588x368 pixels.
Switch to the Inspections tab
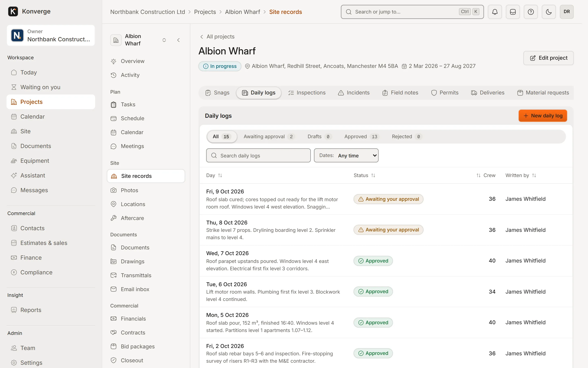tap(307, 93)
